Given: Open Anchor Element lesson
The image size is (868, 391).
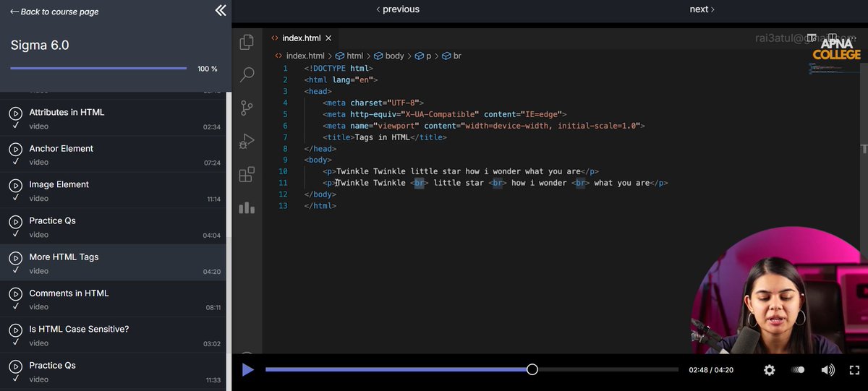Looking at the screenshot, I should coord(61,149).
